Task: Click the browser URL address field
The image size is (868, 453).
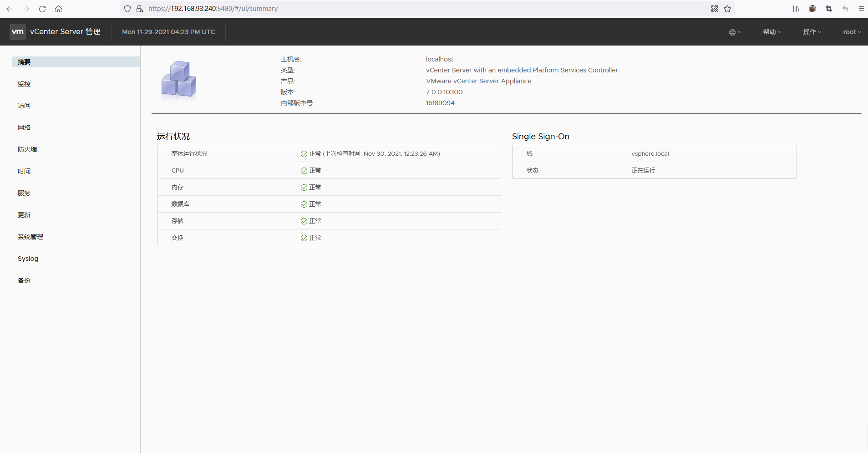Action: tap(427, 9)
